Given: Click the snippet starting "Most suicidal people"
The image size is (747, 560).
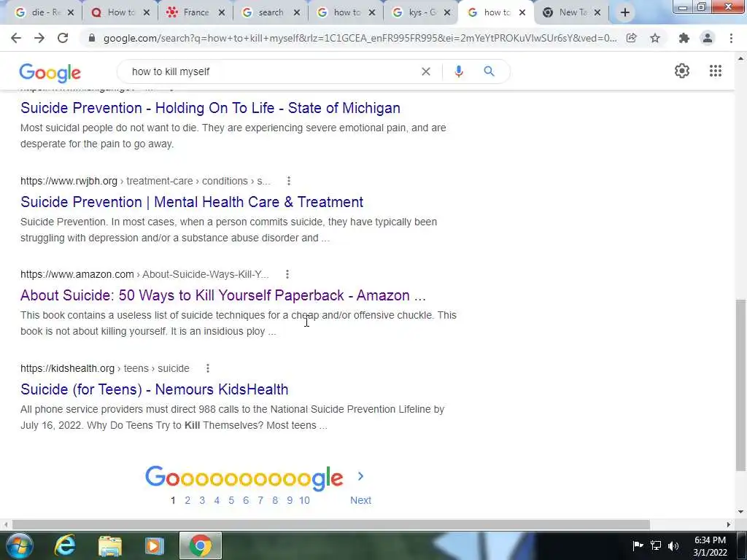Looking at the screenshot, I should pyautogui.click(x=233, y=136).
